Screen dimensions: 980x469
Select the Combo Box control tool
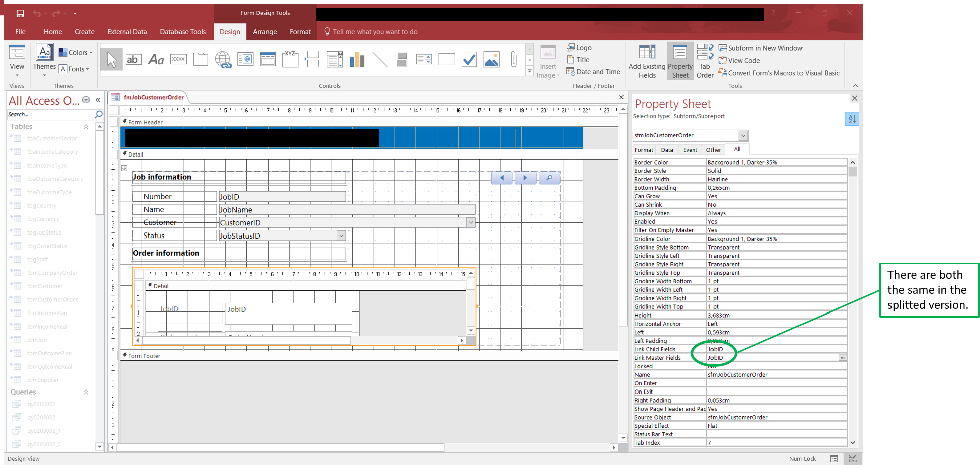(x=335, y=60)
